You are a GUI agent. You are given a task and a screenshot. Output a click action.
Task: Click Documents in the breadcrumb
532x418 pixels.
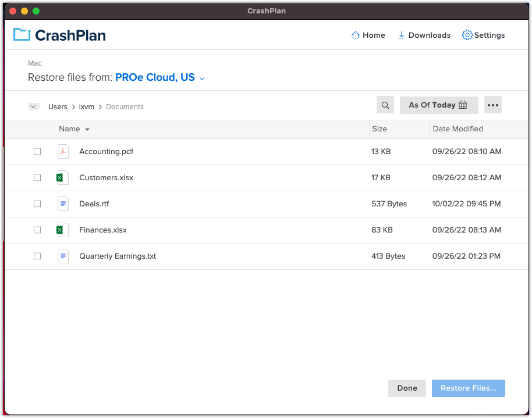[x=125, y=107]
